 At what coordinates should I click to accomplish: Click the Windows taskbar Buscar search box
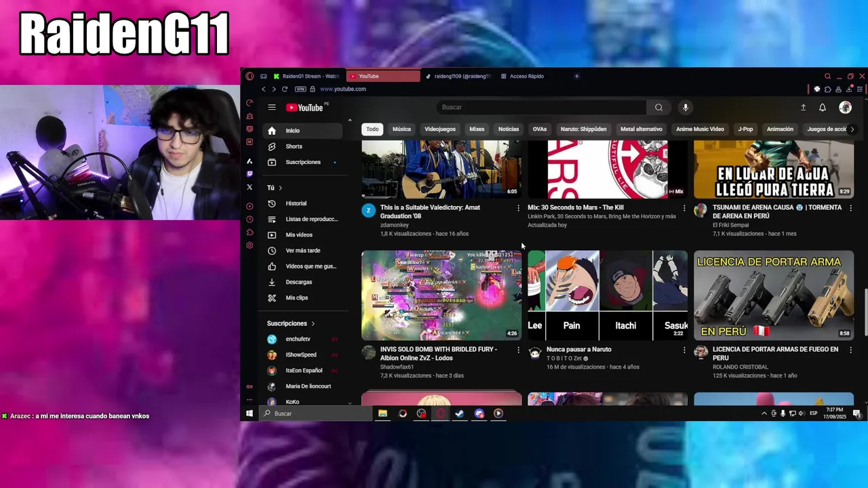(x=316, y=413)
